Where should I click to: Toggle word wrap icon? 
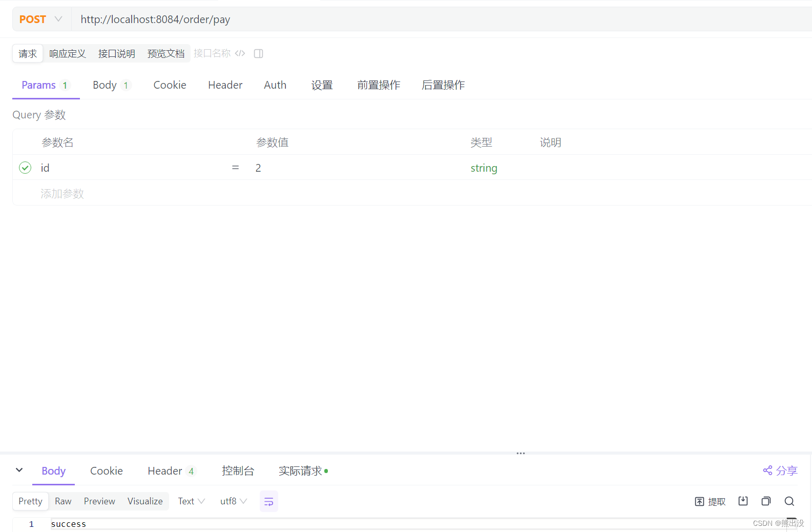(x=269, y=501)
